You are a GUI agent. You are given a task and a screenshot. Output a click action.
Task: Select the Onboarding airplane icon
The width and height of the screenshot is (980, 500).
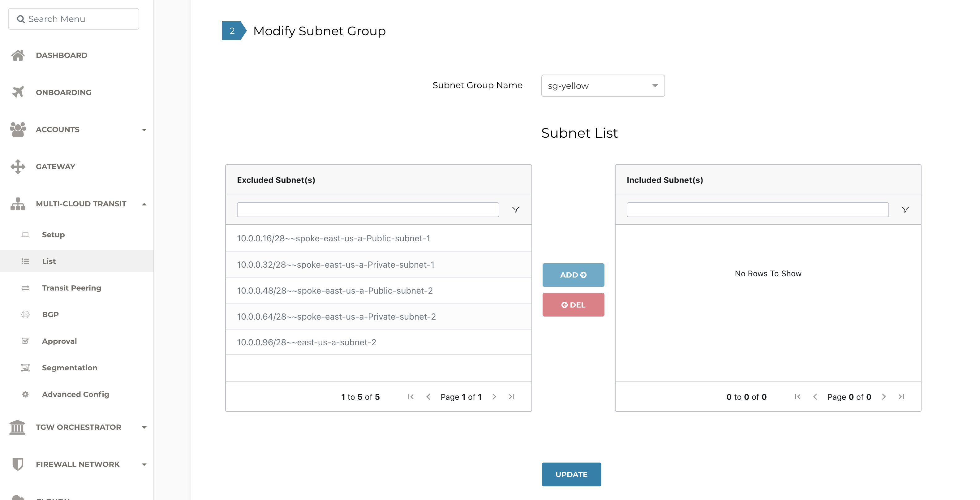[x=18, y=92]
